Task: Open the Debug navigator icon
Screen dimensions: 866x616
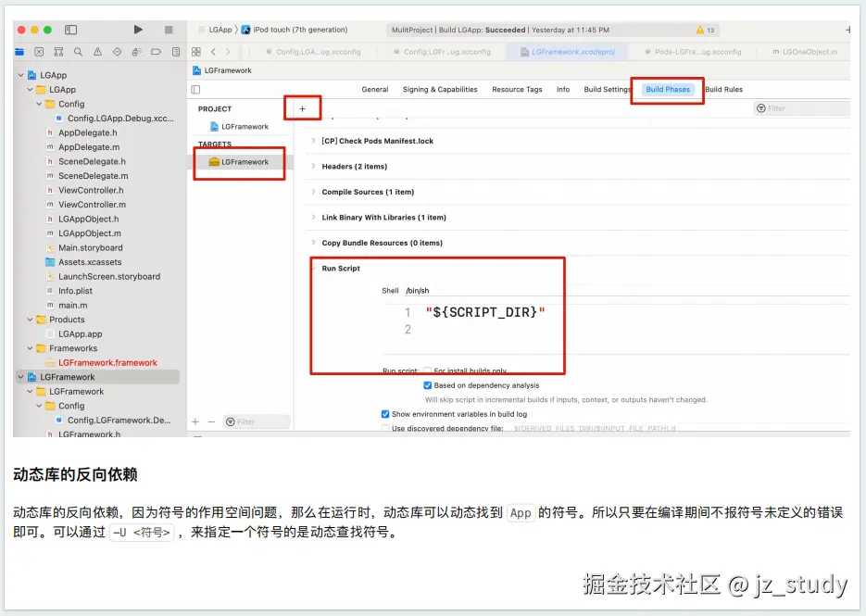Action: pyautogui.click(x=136, y=52)
